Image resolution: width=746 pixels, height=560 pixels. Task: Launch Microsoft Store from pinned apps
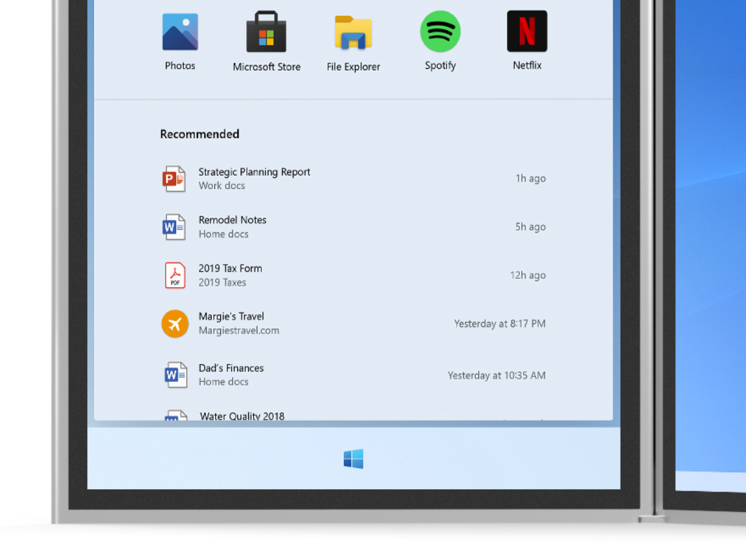pyautogui.click(x=266, y=31)
